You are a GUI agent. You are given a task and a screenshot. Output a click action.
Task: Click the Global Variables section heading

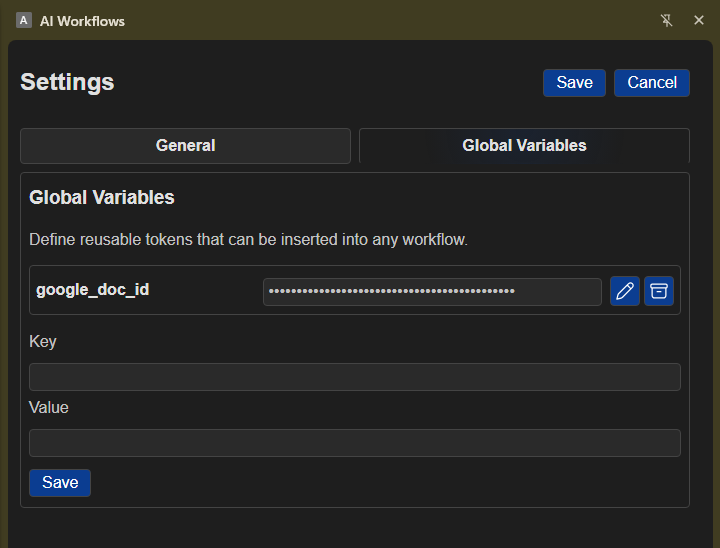[x=101, y=198]
